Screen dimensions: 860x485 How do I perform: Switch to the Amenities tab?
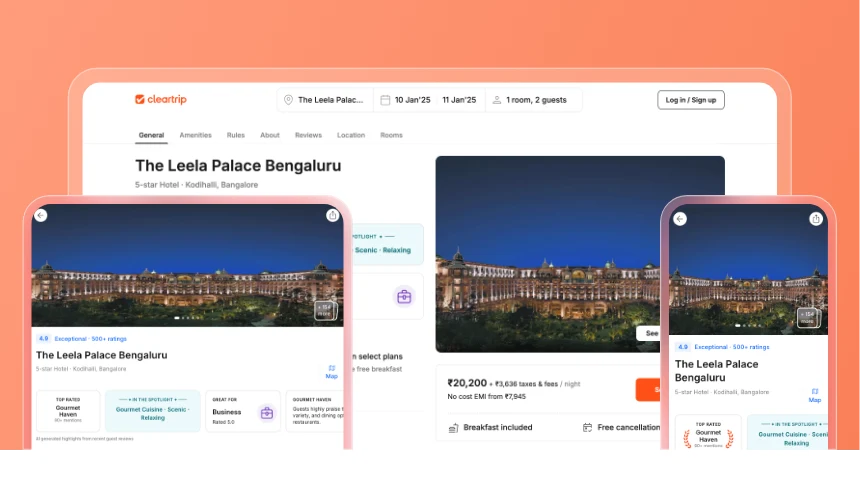(195, 135)
